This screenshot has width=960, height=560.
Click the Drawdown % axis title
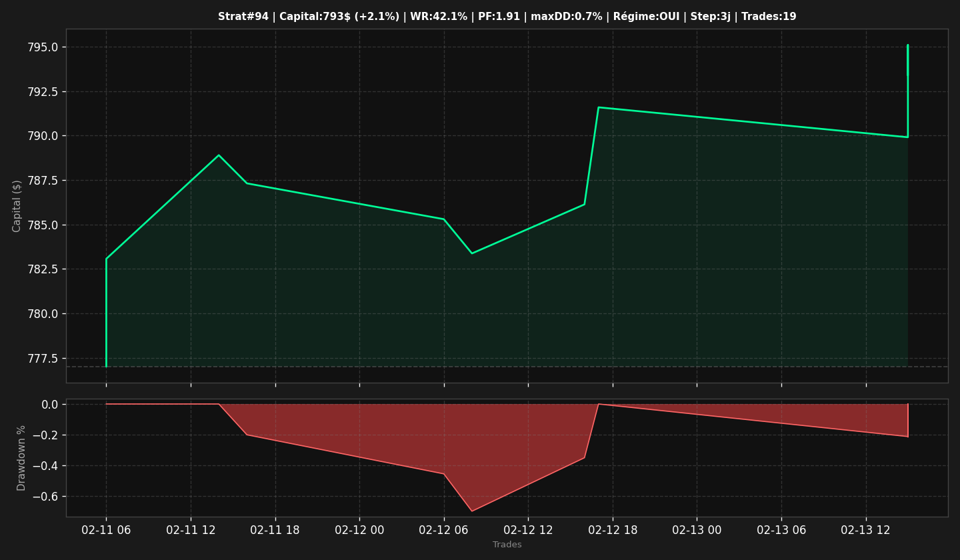21,458
